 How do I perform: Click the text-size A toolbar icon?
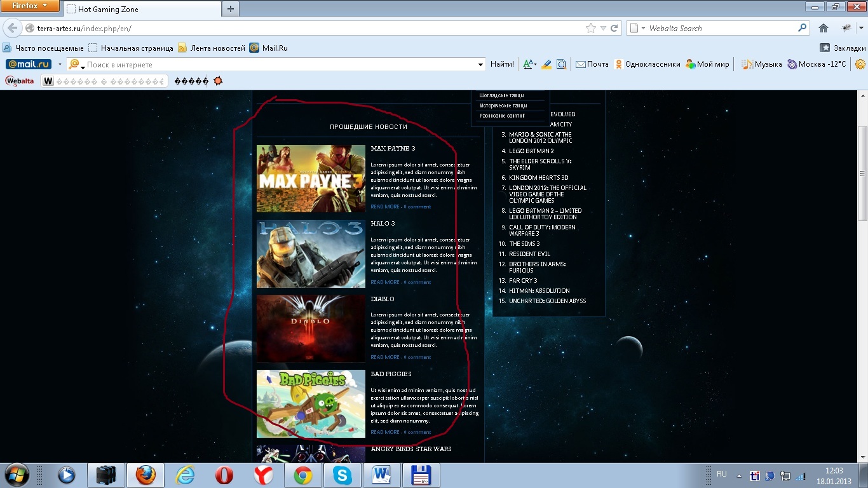(x=527, y=64)
